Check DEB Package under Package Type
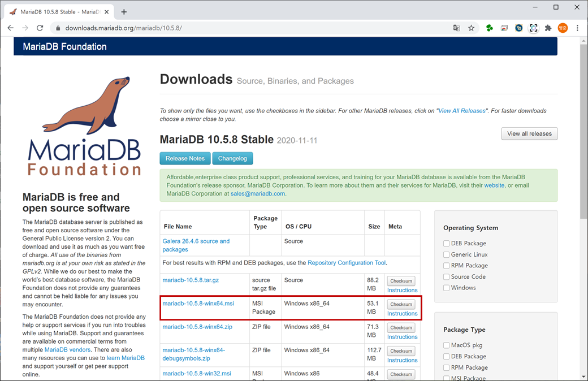Screen dimensions: 588x381 click(x=446, y=356)
